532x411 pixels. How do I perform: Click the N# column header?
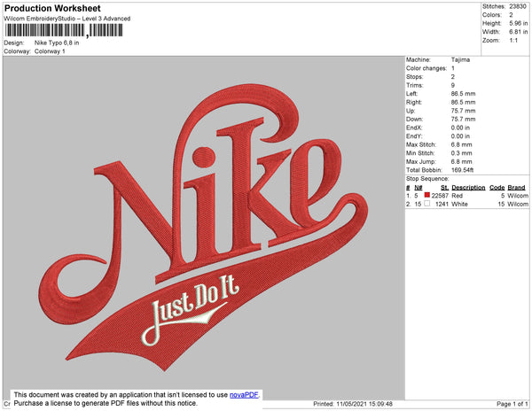(x=418, y=188)
